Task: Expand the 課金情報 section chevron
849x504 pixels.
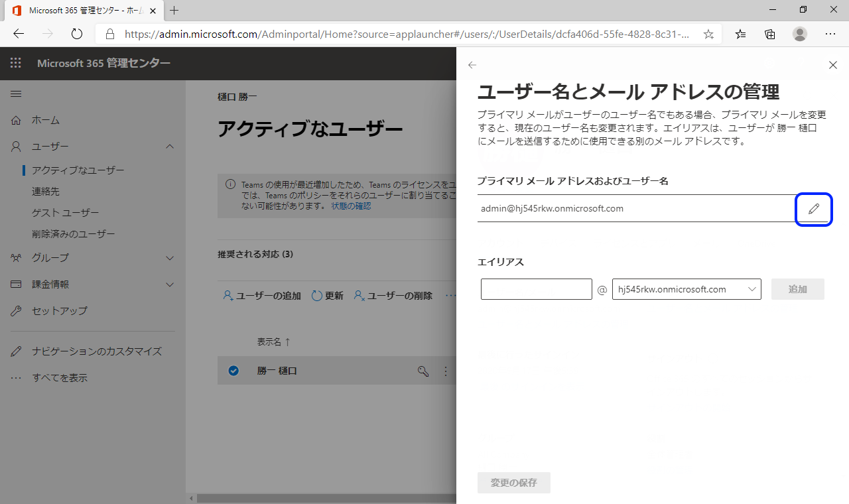Action: coord(170,284)
